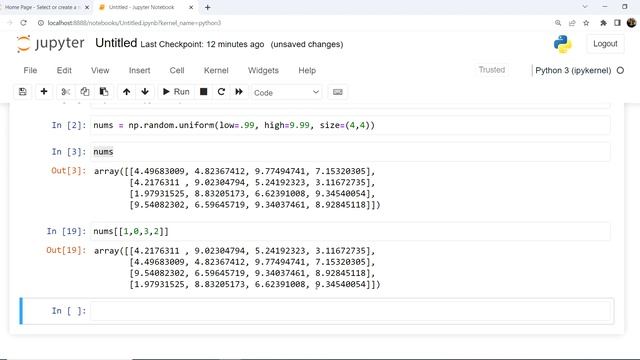This screenshot has height=360, width=640.
Task: Open browser zoom magnifier icon
Action: (558, 23)
